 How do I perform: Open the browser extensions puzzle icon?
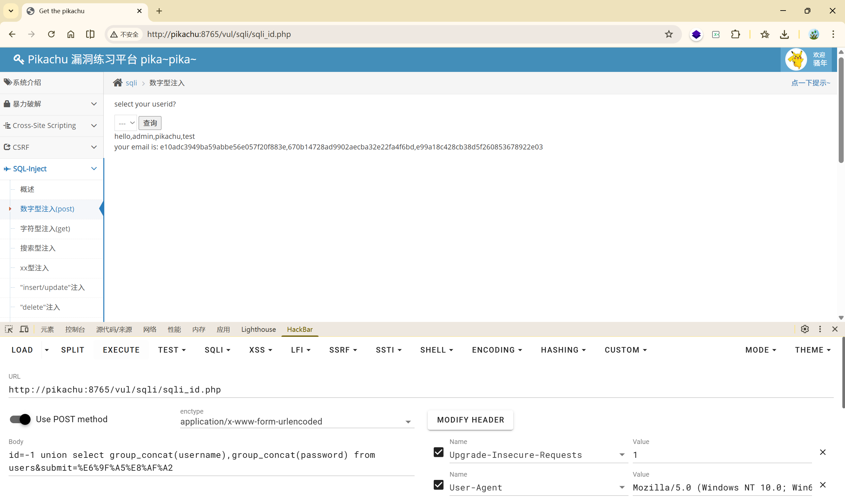click(x=735, y=34)
